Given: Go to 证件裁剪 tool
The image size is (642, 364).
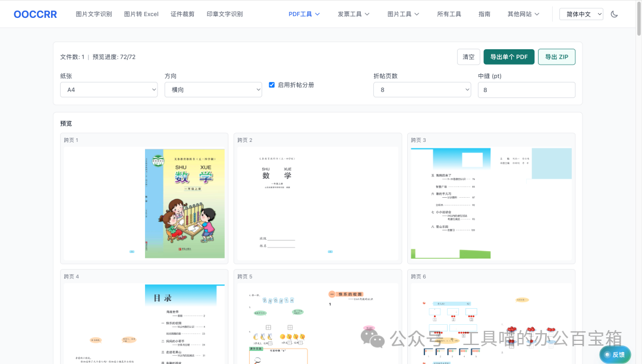Looking at the screenshot, I should point(182,14).
